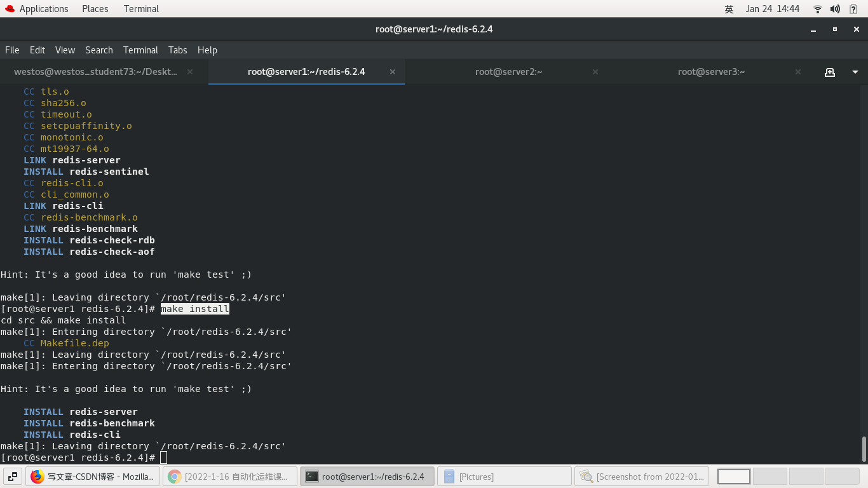Click the show desktop icon in taskbar
Viewport: 868px width, 488px height.
click(13, 477)
